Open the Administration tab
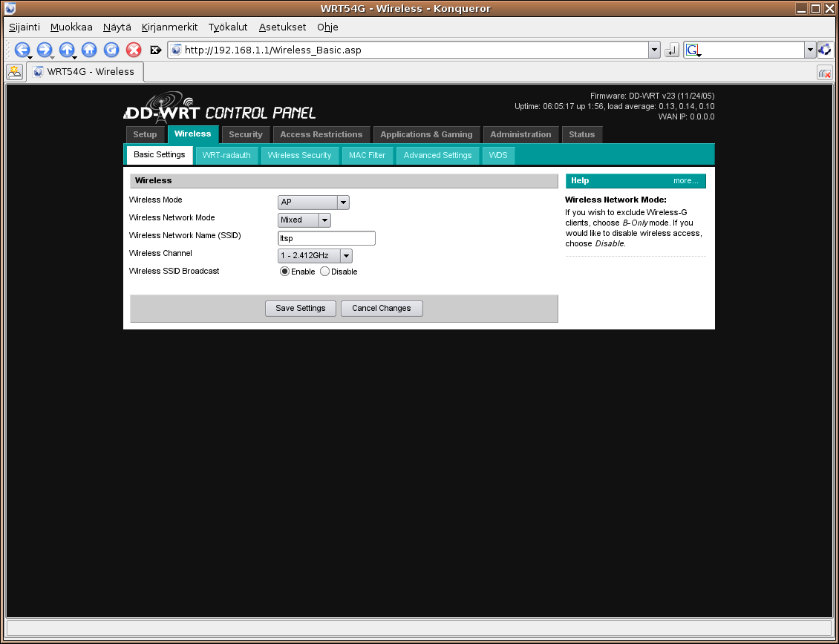This screenshot has height=644, width=839. click(520, 134)
